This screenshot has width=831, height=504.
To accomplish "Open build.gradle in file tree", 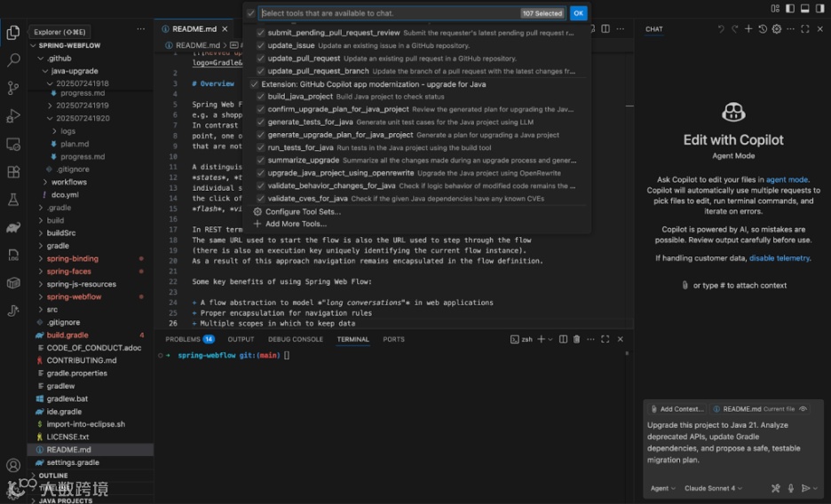I will (67, 335).
